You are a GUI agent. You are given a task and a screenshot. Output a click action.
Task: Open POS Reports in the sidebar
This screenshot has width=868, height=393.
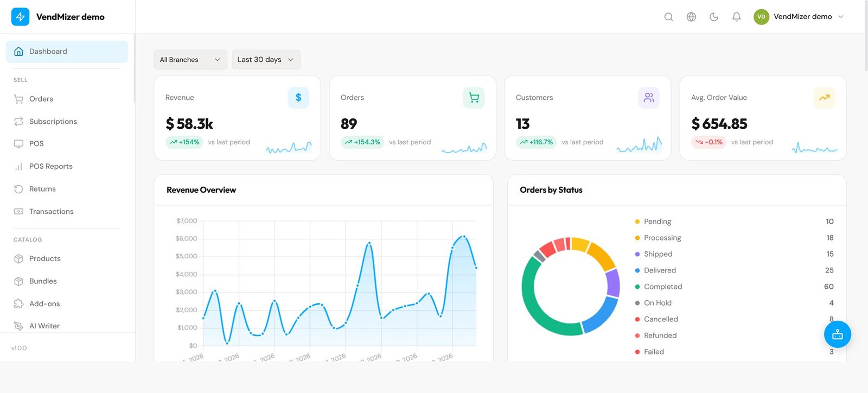coord(67,167)
